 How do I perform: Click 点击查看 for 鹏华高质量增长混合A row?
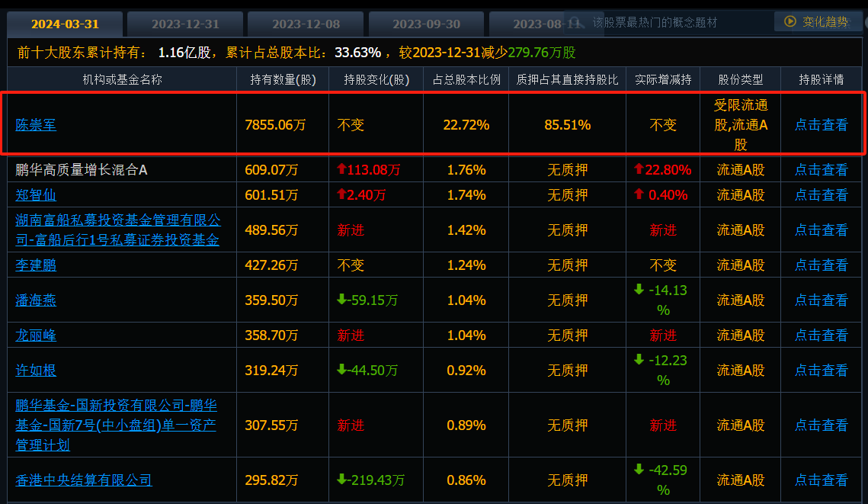[821, 169]
